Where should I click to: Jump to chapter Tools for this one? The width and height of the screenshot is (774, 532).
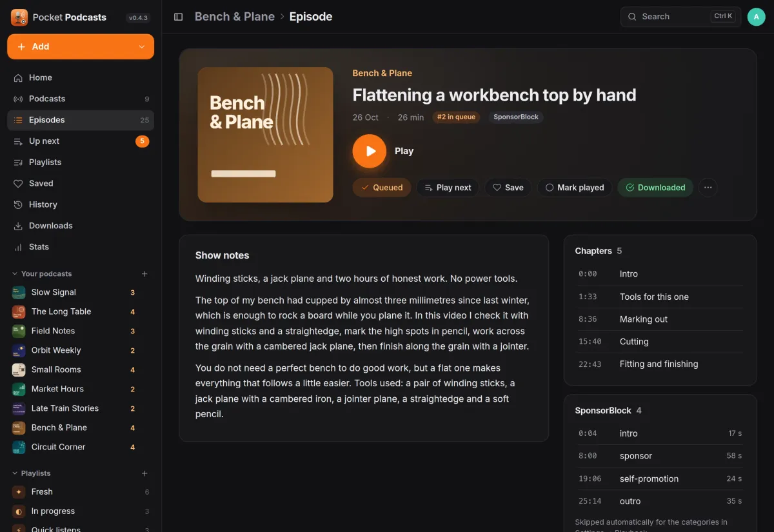[x=660, y=297]
